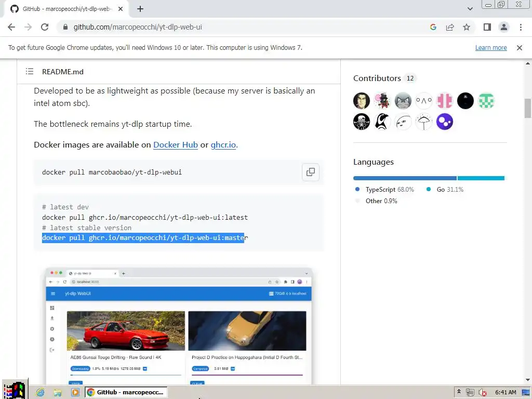Open the Windows Start button
Viewport: 532px width, 399px height.
point(14,390)
